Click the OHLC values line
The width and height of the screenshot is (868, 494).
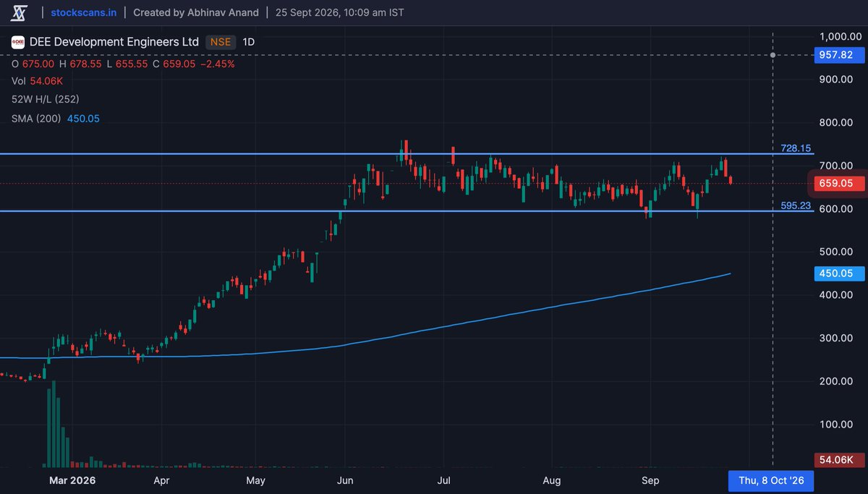pos(123,64)
